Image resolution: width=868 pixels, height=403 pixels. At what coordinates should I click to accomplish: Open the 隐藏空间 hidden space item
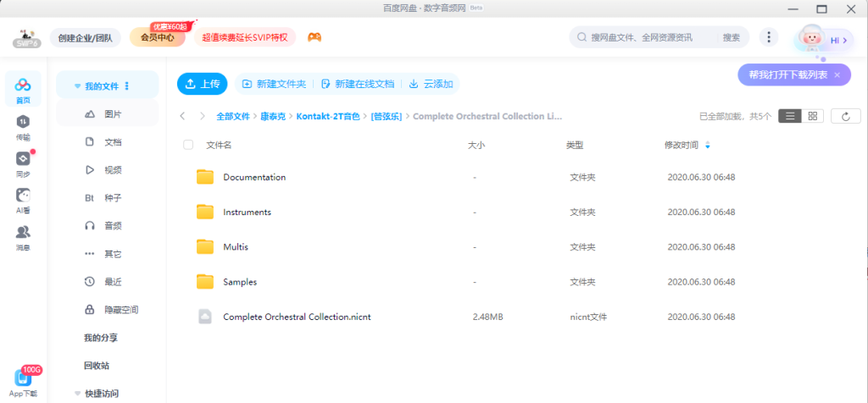point(108,310)
